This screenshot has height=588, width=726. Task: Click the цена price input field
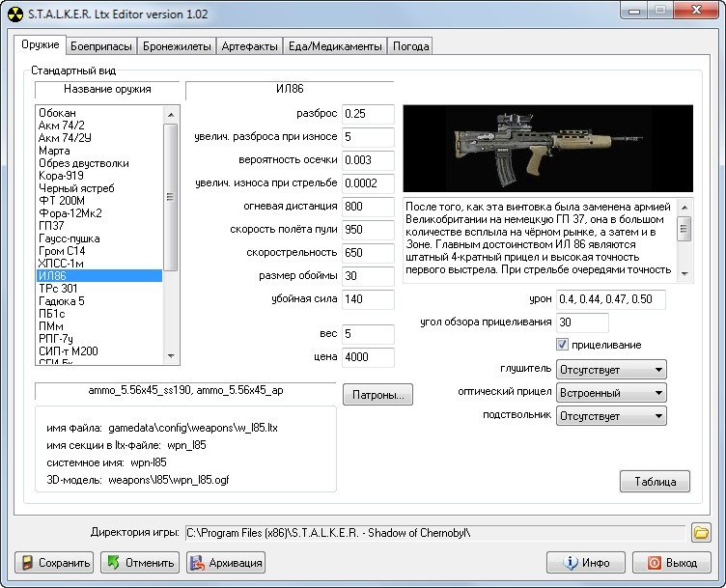click(x=368, y=357)
